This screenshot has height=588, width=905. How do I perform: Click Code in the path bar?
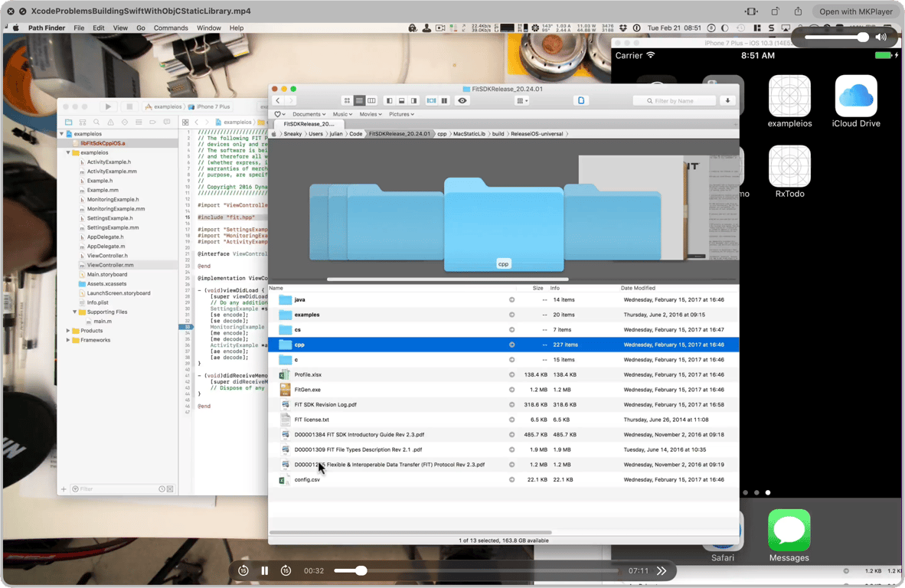pyautogui.click(x=355, y=134)
